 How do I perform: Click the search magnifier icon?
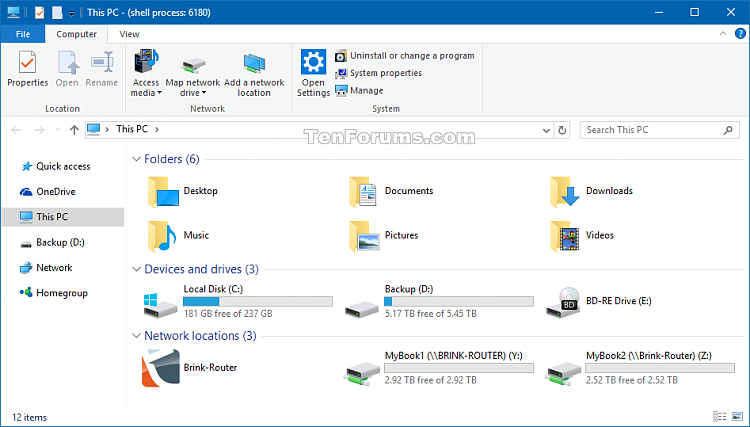tap(728, 130)
